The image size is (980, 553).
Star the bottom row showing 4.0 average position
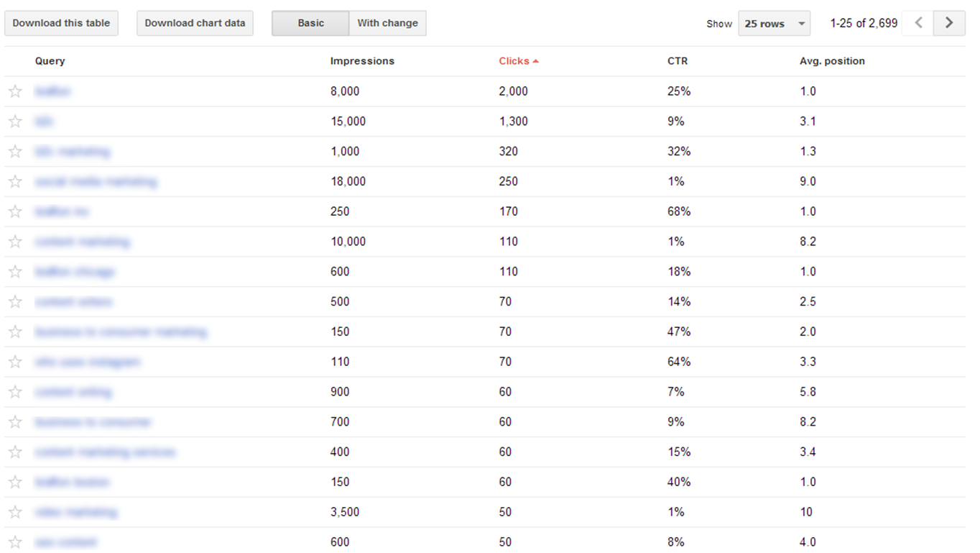coord(15,541)
